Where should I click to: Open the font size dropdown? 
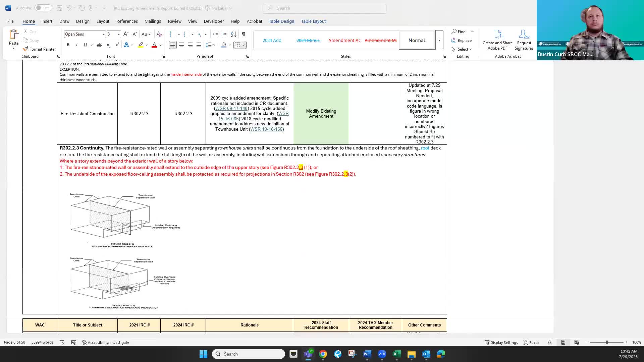coord(118,34)
